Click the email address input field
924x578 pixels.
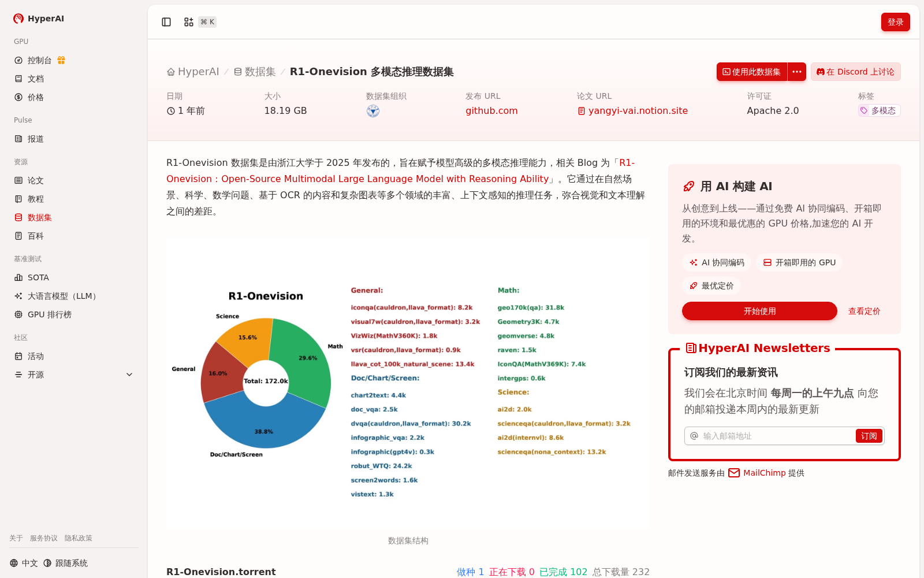[x=777, y=436]
